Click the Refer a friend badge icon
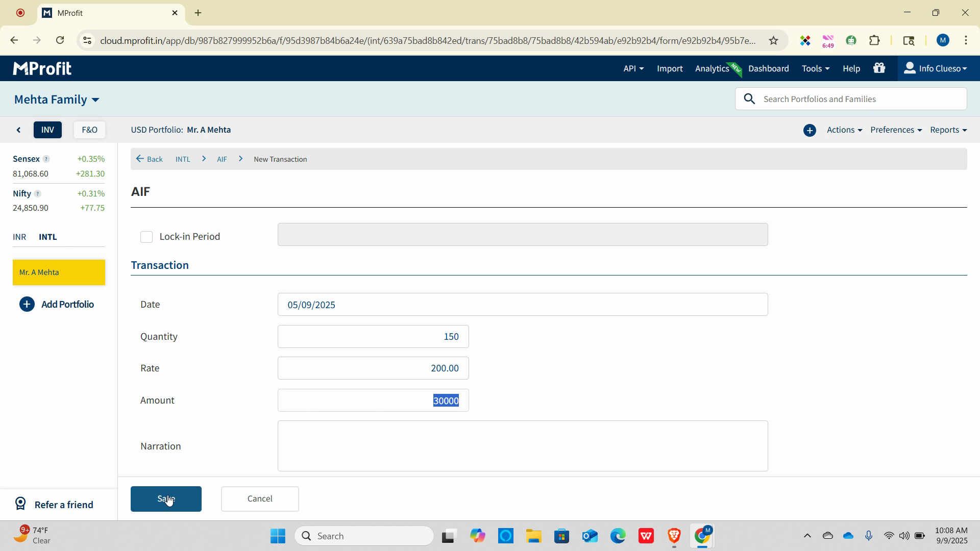This screenshot has height=551, width=980. tap(20, 504)
